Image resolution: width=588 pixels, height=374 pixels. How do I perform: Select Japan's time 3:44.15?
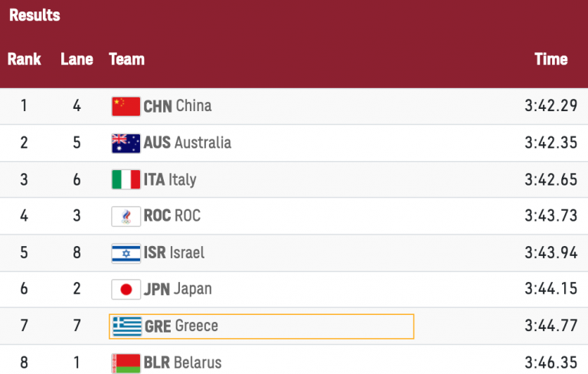(550, 290)
